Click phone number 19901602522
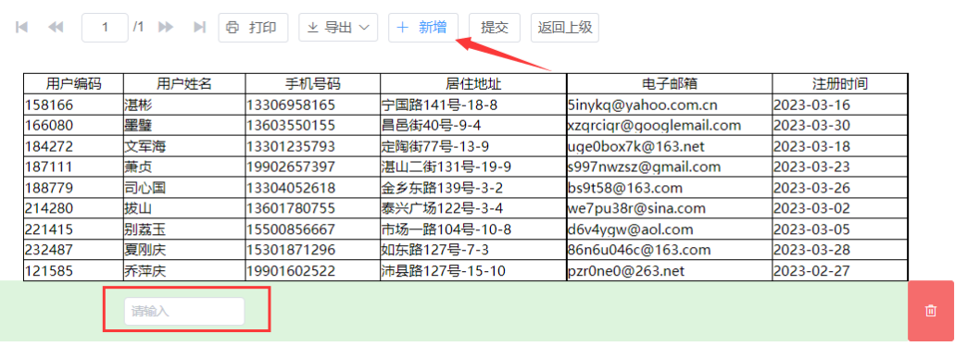 (x=312, y=271)
